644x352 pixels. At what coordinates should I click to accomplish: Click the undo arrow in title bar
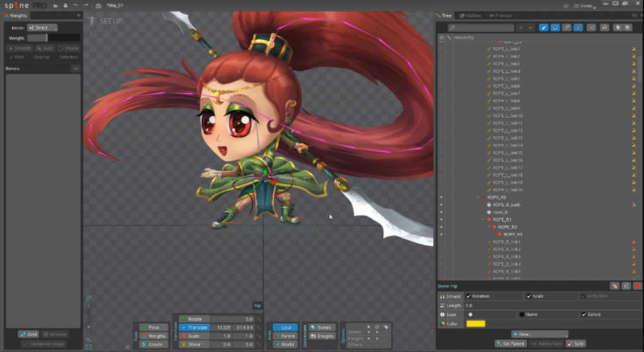tap(76, 6)
